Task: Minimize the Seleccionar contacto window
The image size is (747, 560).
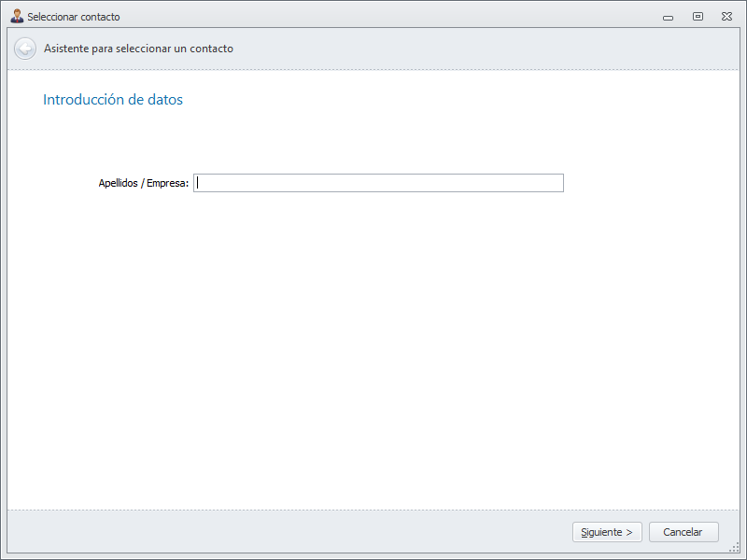Action: click(668, 18)
